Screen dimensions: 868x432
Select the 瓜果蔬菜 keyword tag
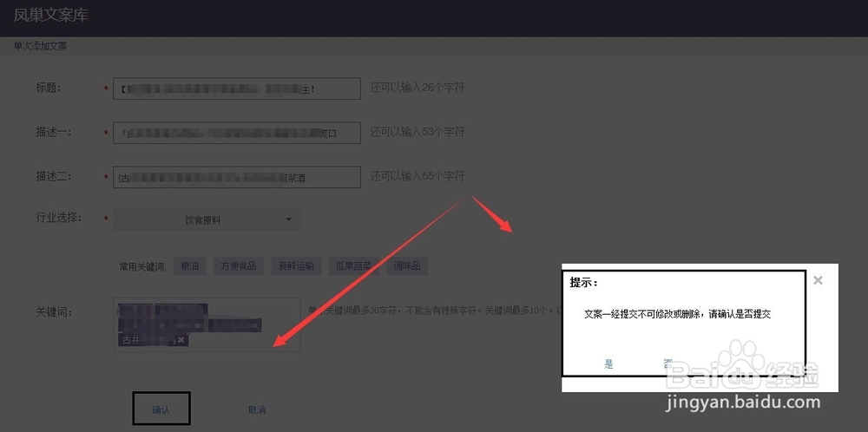354,266
